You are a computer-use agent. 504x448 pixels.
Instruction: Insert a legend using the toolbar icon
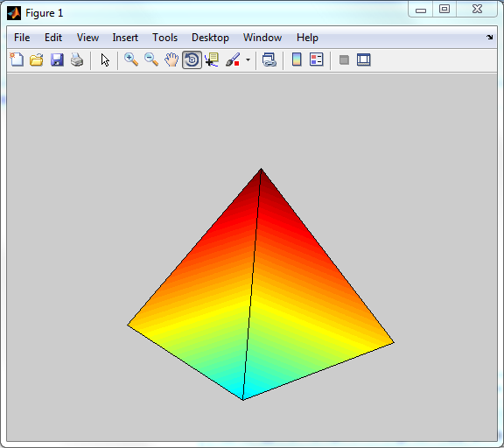click(x=316, y=59)
